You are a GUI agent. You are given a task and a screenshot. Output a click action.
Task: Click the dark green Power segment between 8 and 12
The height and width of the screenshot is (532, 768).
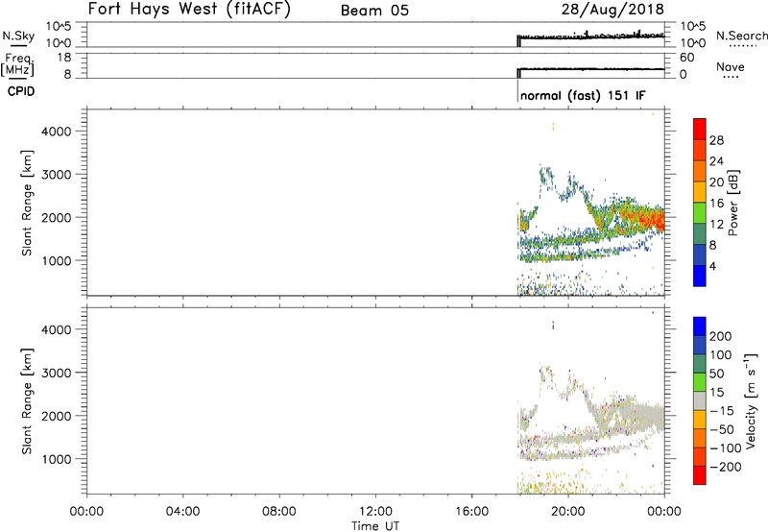tap(700, 234)
